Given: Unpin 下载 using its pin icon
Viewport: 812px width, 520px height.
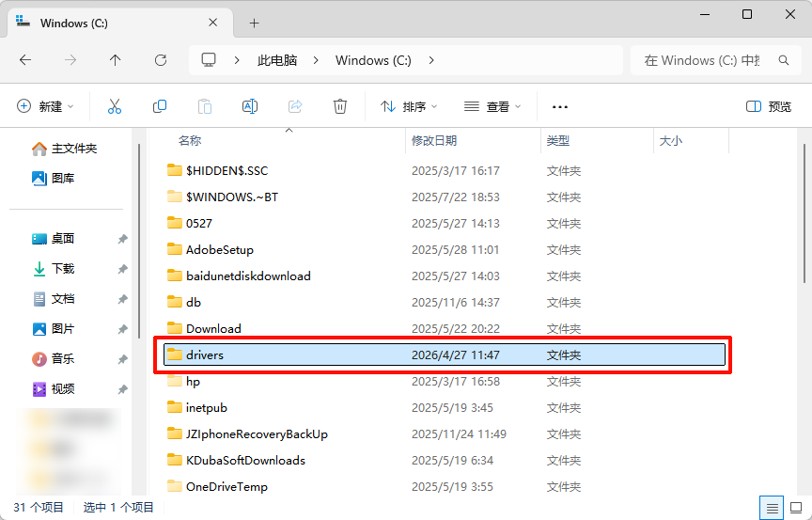Looking at the screenshot, I should 123,269.
